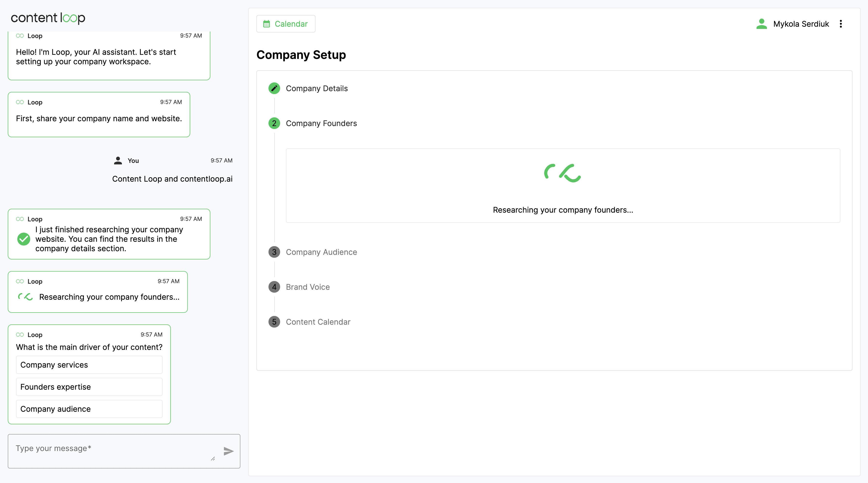Select step 5 number circle for Content Calendar
This screenshot has height=483, width=868.
click(x=274, y=322)
